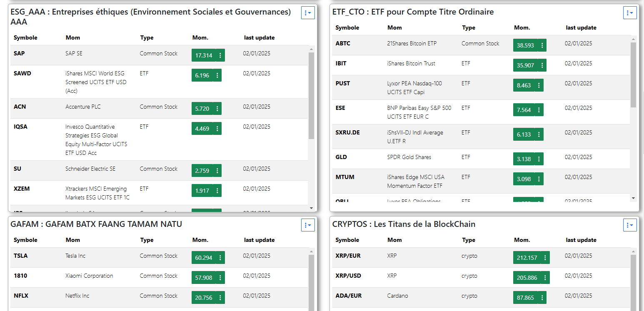Click the three-dot menu beside IQSA momentum 4.469
The width and height of the screenshot is (644, 311).
tap(217, 129)
